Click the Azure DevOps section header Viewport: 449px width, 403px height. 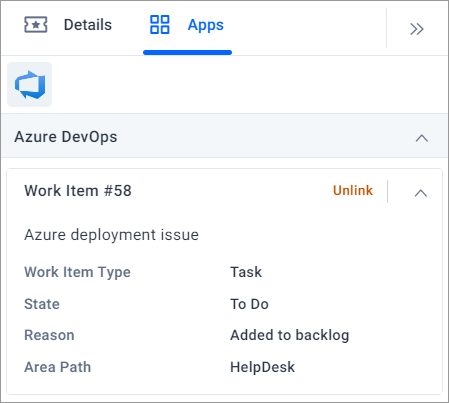pos(225,136)
